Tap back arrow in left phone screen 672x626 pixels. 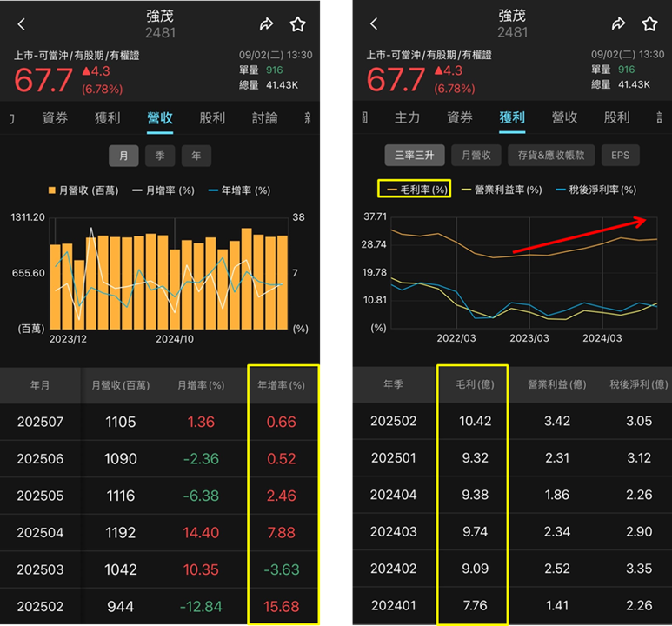coord(22,24)
